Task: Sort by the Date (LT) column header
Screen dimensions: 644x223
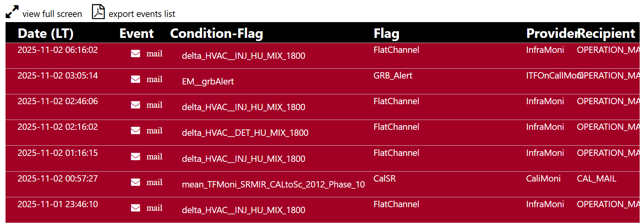Action: 46,34
